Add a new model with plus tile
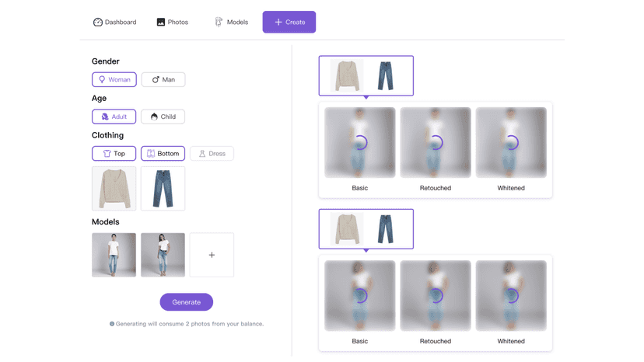The image size is (644, 362). [x=212, y=255]
